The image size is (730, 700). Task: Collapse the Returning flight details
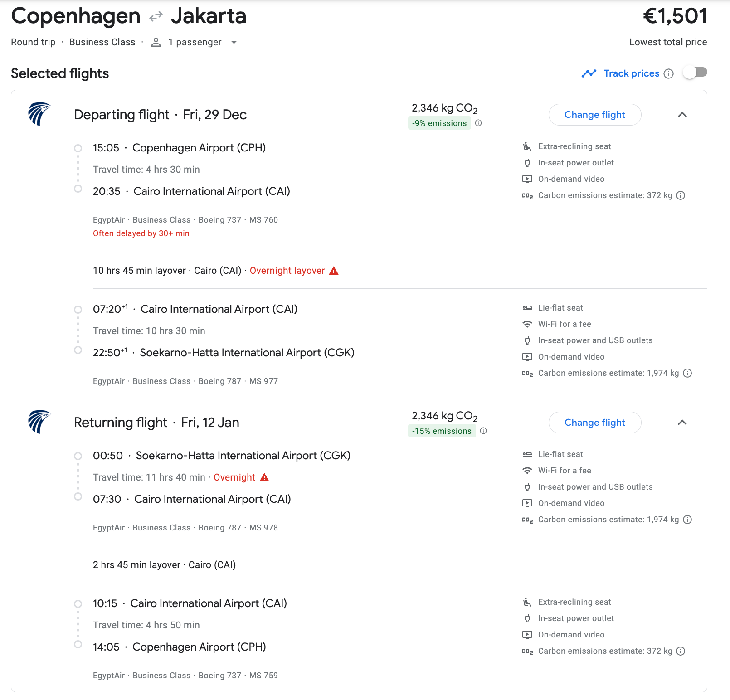[682, 423]
